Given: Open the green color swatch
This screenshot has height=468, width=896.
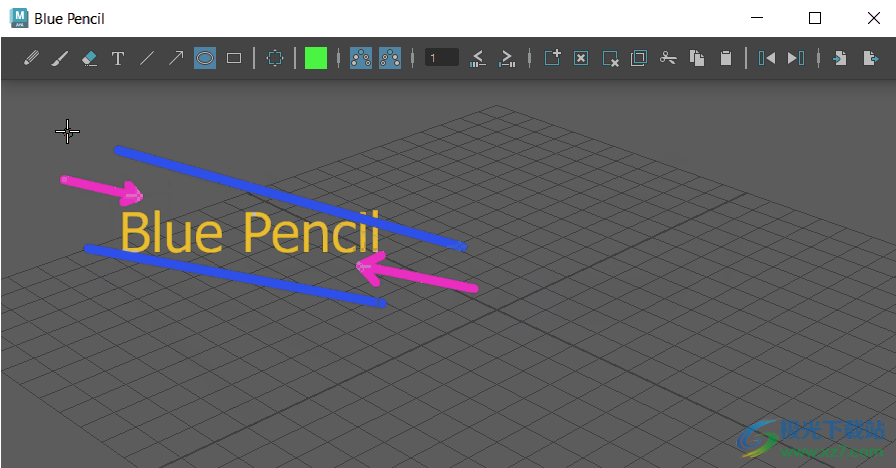Looking at the screenshot, I should tap(316, 58).
